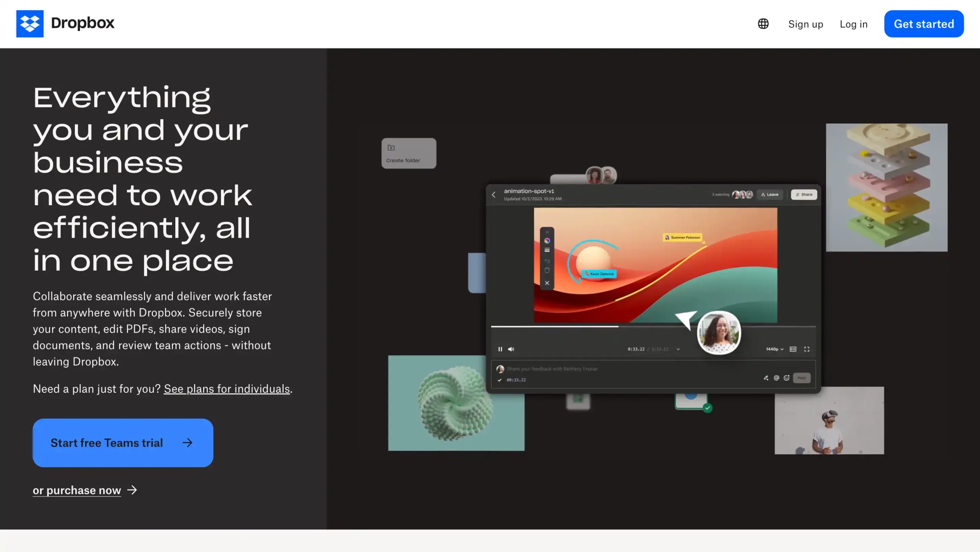Select Log in from the navigation
Screen dimensions: 980x552
(x=854, y=24)
